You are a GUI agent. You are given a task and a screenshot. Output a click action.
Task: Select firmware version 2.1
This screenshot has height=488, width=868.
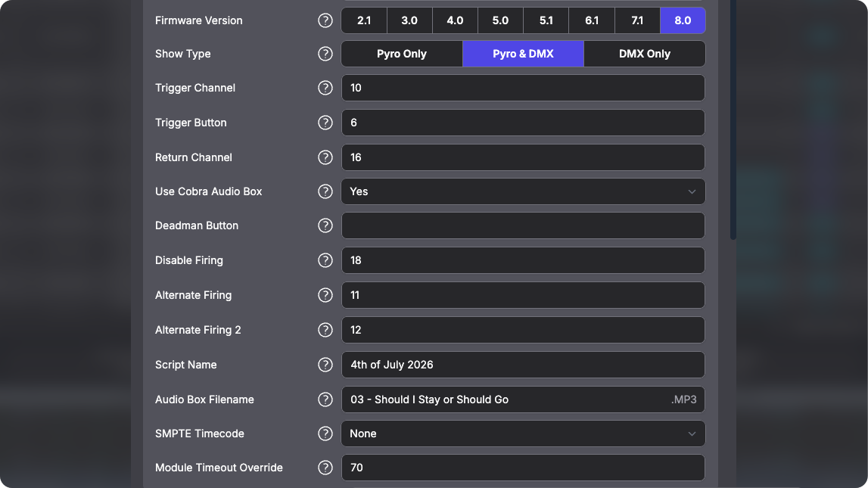[x=364, y=20]
